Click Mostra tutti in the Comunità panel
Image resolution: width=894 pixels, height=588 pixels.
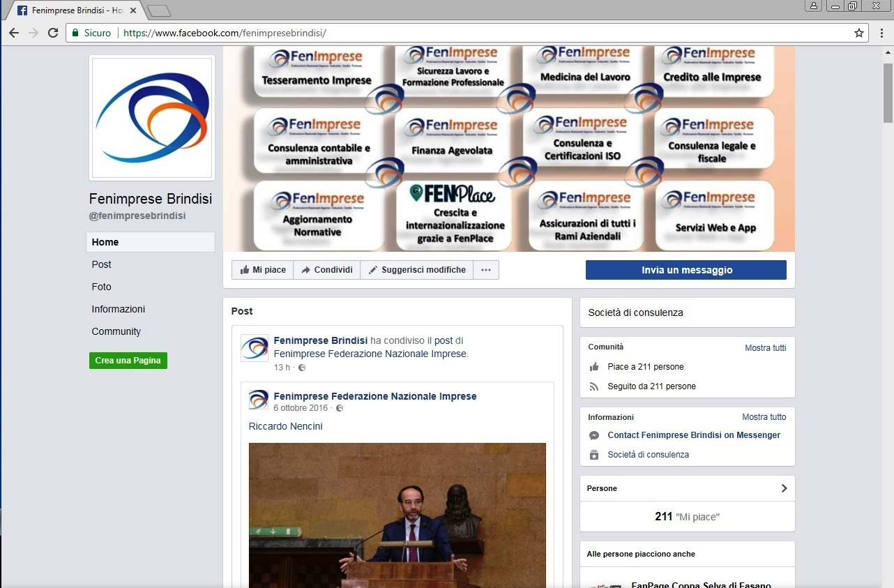coord(765,348)
